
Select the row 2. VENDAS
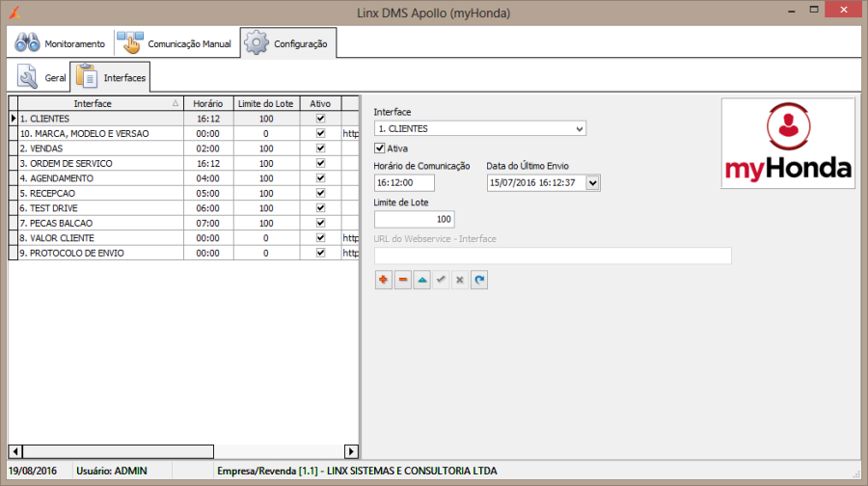coord(183,148)
